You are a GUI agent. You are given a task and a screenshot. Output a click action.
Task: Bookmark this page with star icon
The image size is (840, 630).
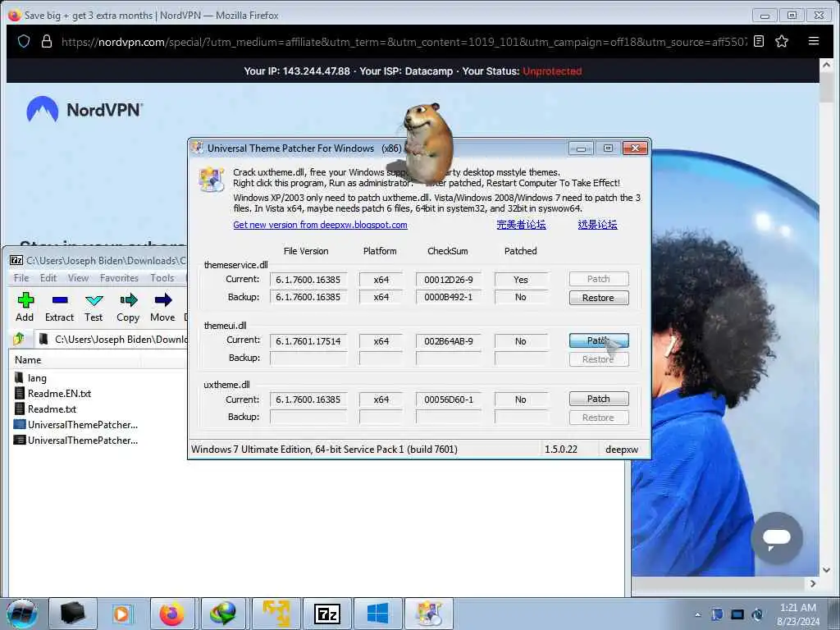click(x=782, y=41)
